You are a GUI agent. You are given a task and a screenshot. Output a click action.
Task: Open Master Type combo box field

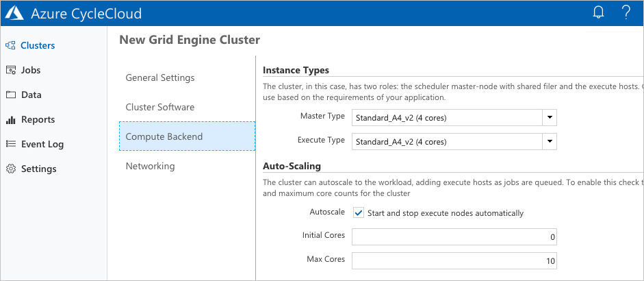coord(446,117)
